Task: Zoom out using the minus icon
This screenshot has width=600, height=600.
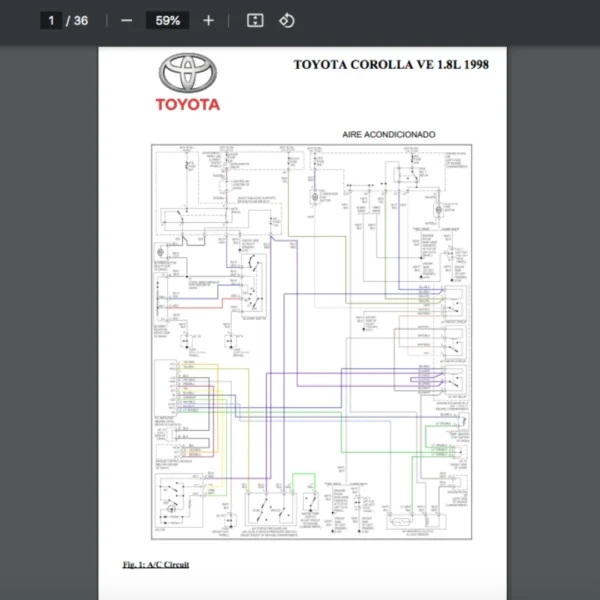Action: [x=126, y=21]
